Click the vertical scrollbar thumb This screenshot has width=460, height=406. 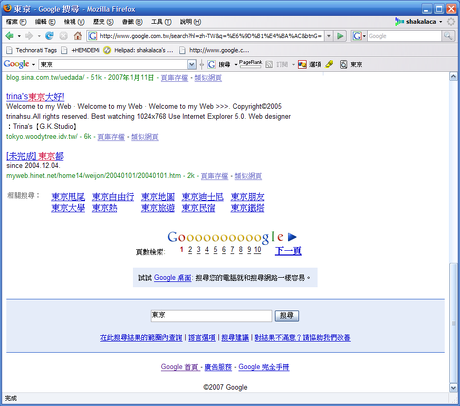(453, 323)
